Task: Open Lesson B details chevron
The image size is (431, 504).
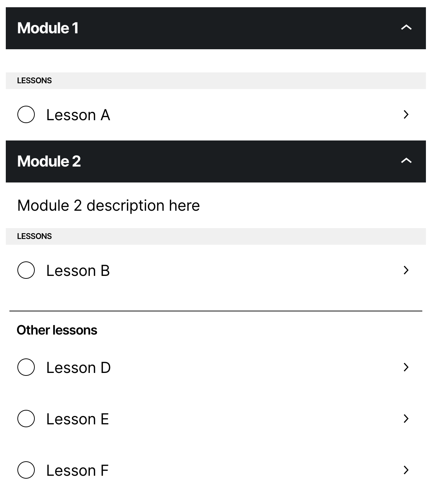Action: [405, 270]
